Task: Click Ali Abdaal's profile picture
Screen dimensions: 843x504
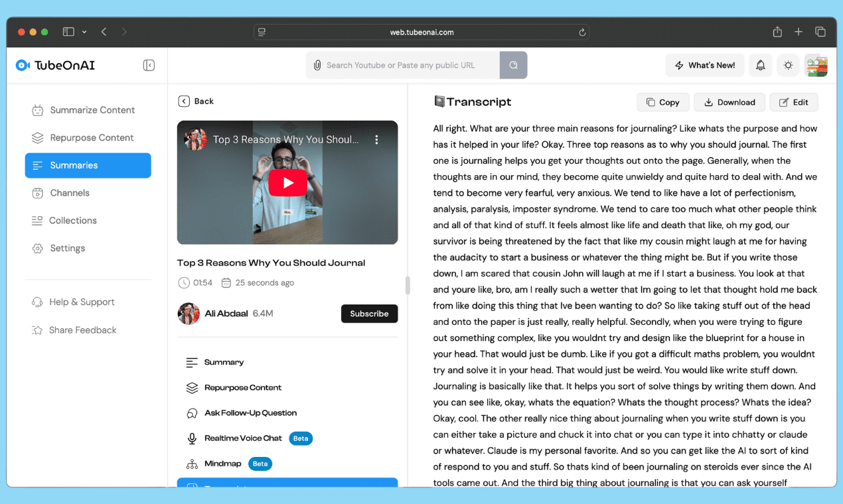Action: pyautogui.click(x=189, y=314)
